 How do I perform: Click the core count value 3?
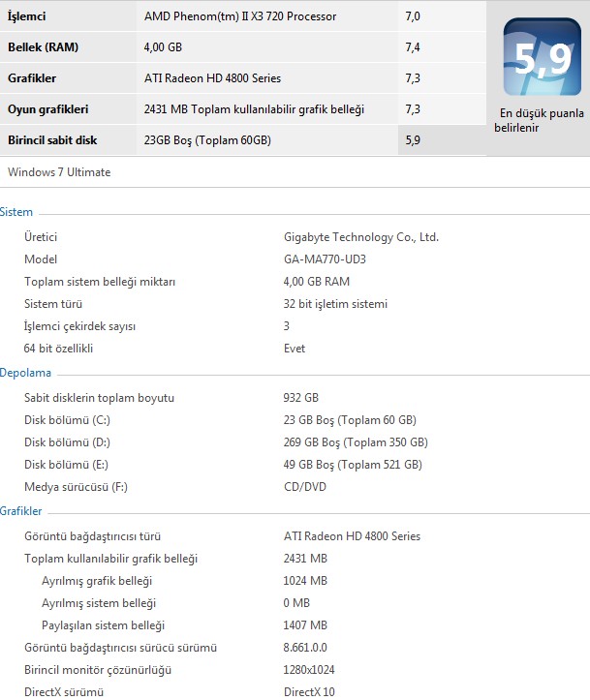[x=287, y=326]
